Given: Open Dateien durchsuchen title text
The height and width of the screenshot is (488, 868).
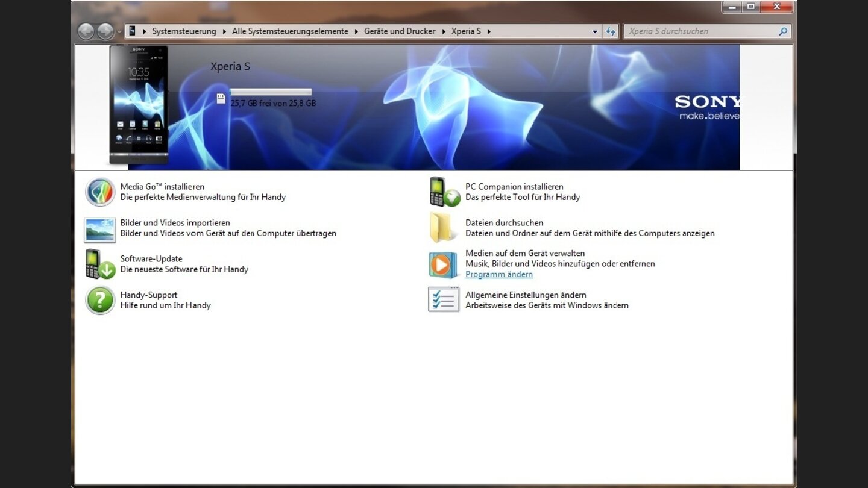Looking at the screenshot, I should point(504,223).
